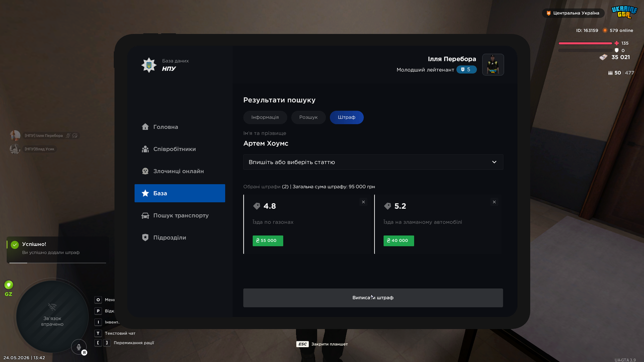Screen dimensions: 644x362
Task: Click the microphone icon near the minimap
Action: coord(78,346)
